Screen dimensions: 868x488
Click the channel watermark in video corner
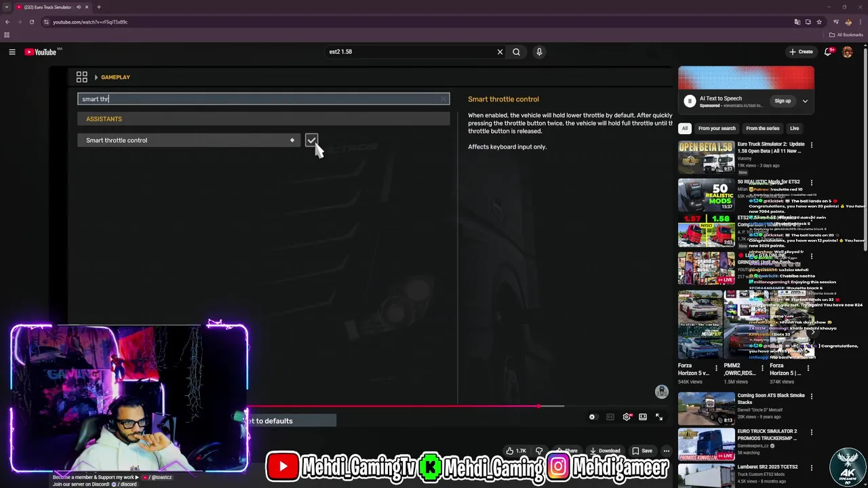click(662, 392)
